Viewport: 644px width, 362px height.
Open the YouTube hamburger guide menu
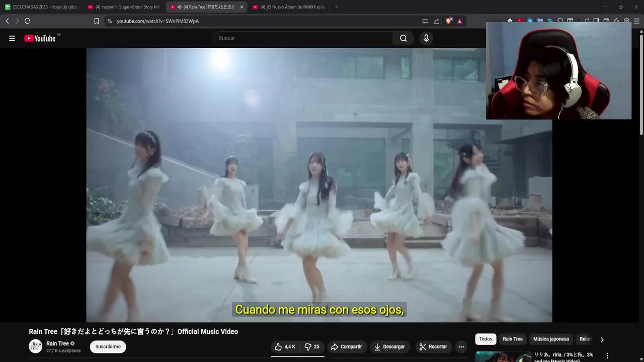12,38
